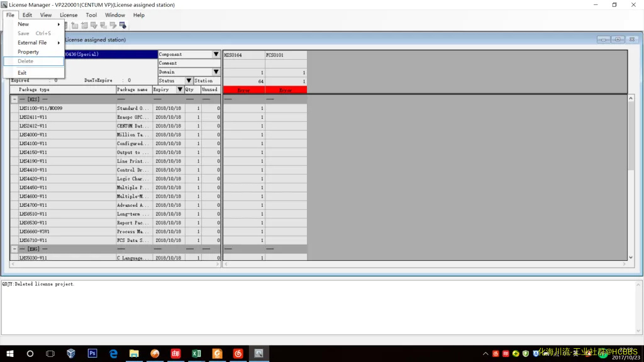Click the license grid's vertical scroll down arrow
The height and width of the screenshot is (362, 644).
click(631, 257)
